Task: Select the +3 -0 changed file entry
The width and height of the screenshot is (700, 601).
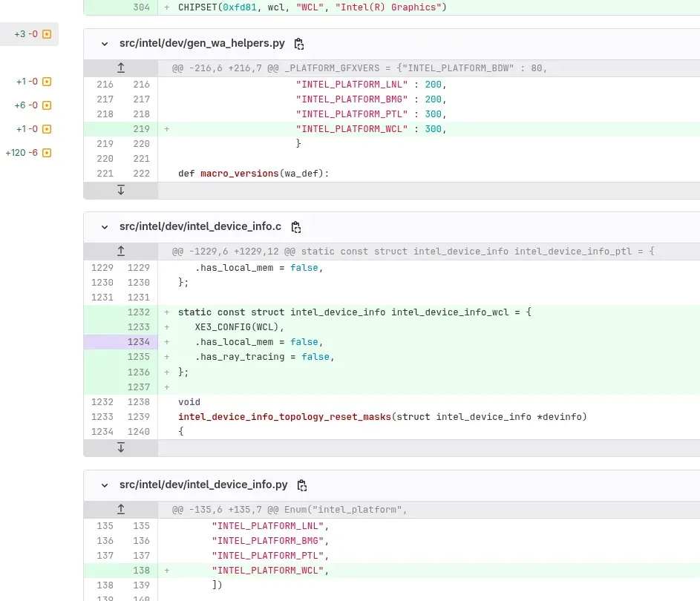Action: (x=30, y=34)
